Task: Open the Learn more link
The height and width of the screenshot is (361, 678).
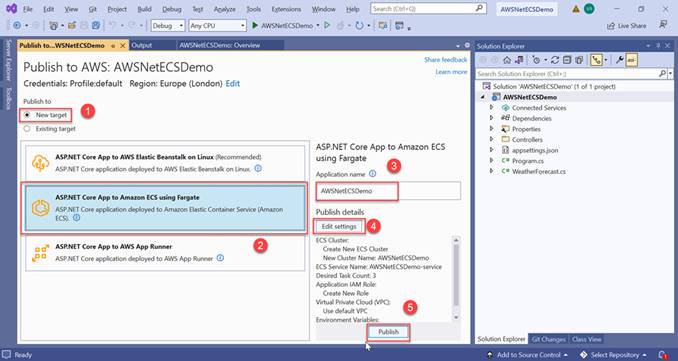Action: (x=451, y=72)
